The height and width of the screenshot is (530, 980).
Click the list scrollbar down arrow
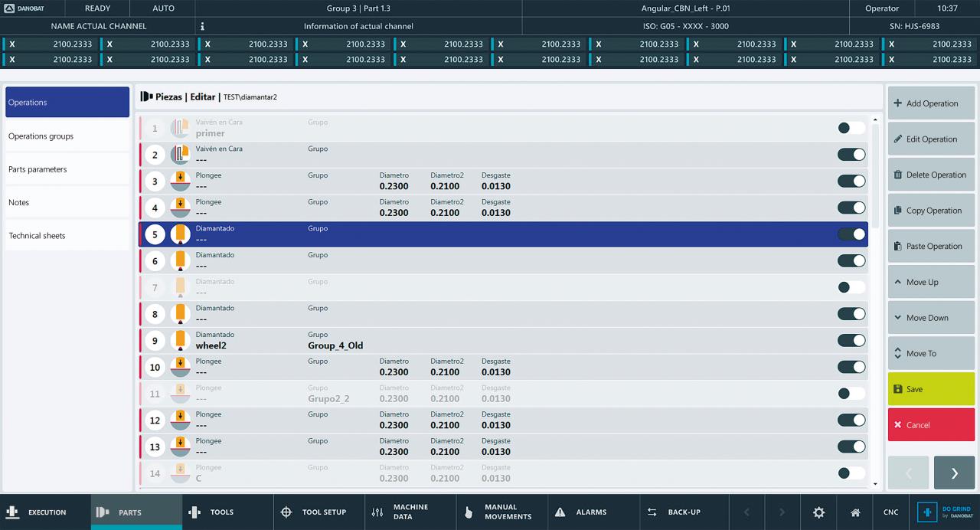pos(875,484)
